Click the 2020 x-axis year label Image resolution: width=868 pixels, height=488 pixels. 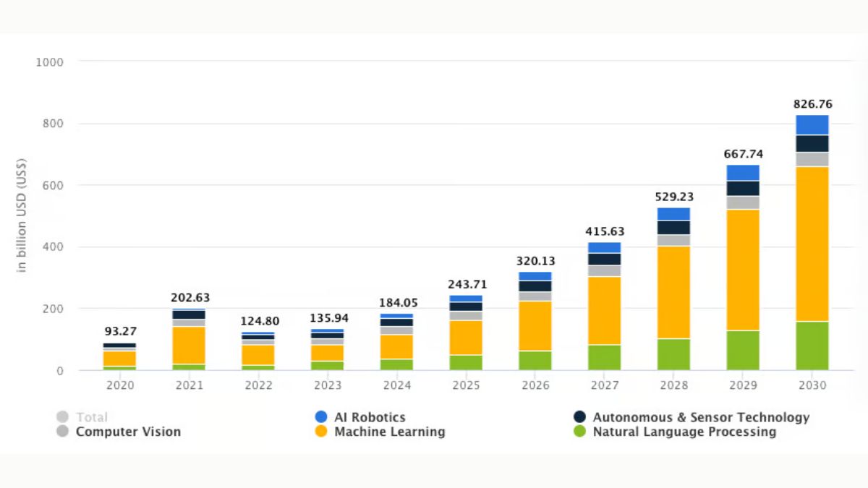coord(120,385)
